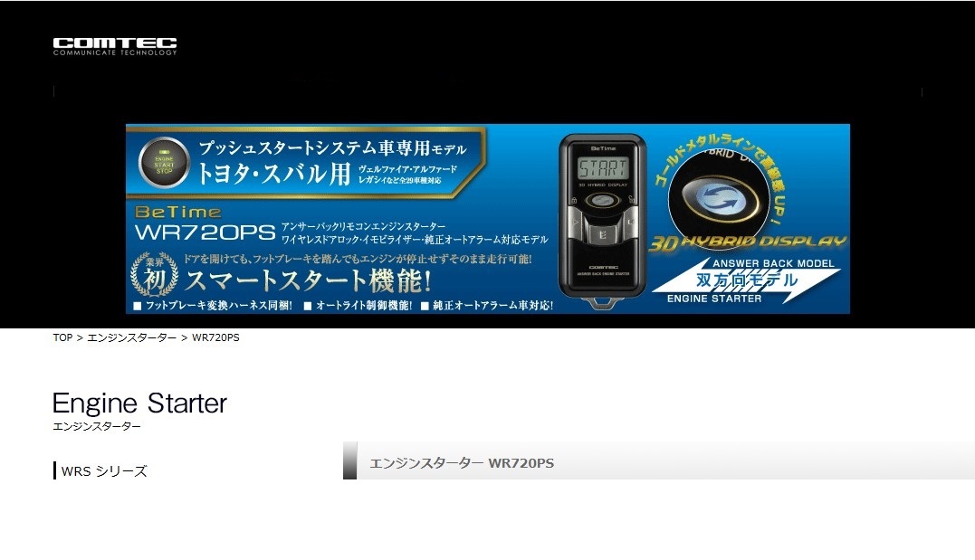Click the COMTEC logo
975x560 pixels.
[115, 47]
